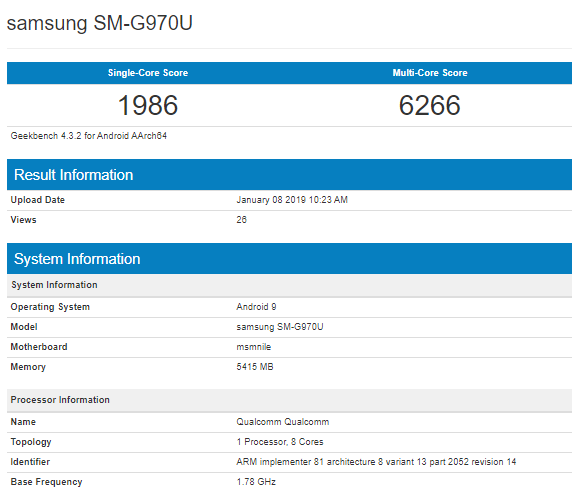Select the views count 26
This screenshot has height=497, width=578.
pyautogui.click(x=241, y=220)
